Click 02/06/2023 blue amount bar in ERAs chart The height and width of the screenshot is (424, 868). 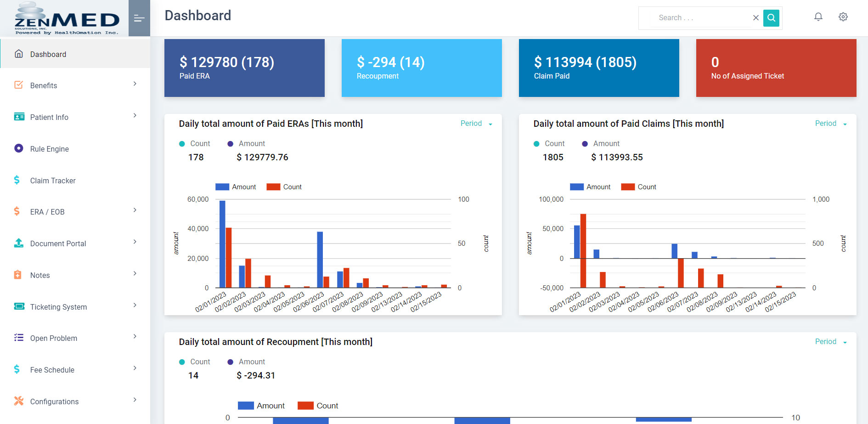click(x=320, y=260)
